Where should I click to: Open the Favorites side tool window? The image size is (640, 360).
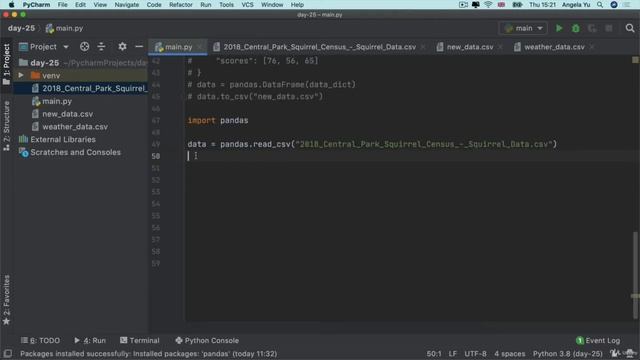coord(7,300)
